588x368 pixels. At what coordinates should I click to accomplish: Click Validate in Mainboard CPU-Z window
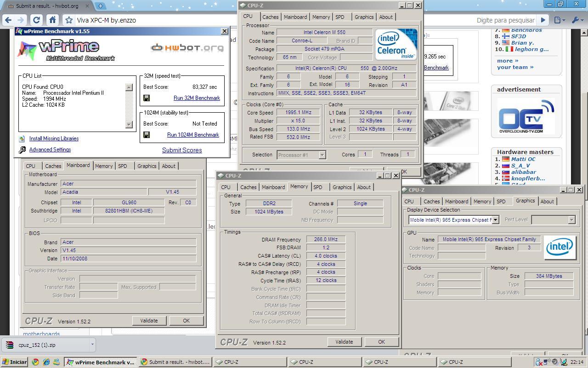pyautogui.click(x=149, y=321)
